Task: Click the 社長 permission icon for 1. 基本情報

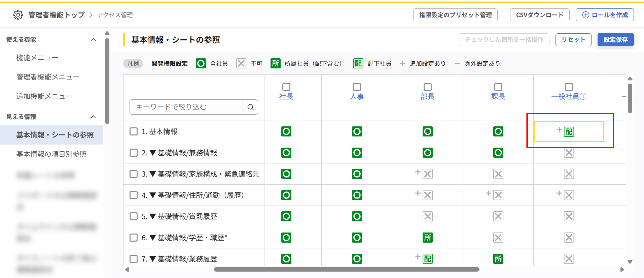Action: pos(286,131)
